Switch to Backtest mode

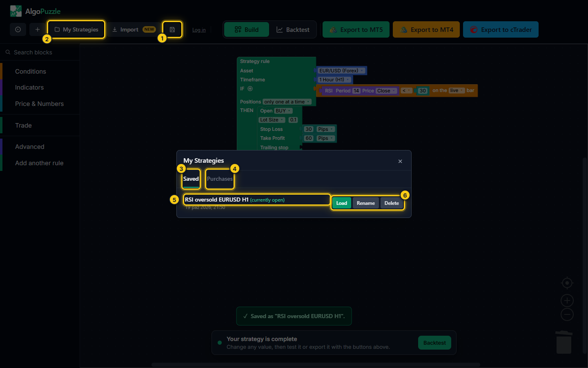point(293,29)
